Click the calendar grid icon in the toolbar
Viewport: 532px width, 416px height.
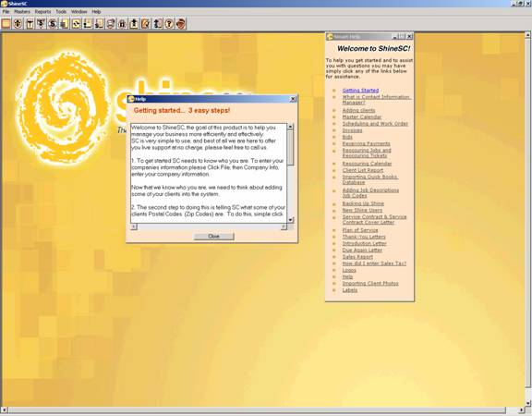coord(6,24)
